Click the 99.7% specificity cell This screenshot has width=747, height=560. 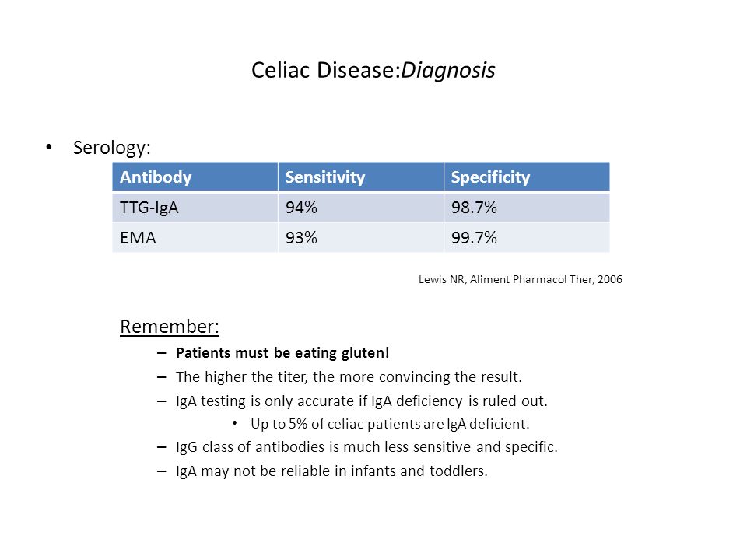pyautogui.click(x=527, y=237)
